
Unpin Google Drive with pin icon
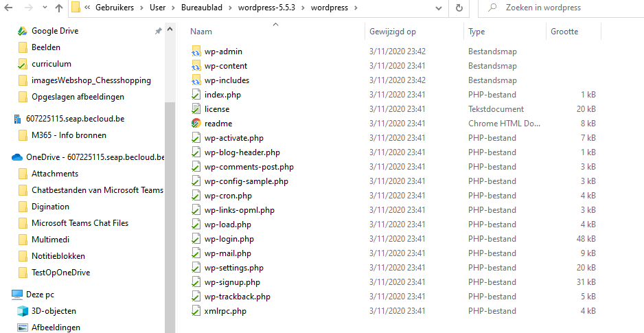[158, 31]
